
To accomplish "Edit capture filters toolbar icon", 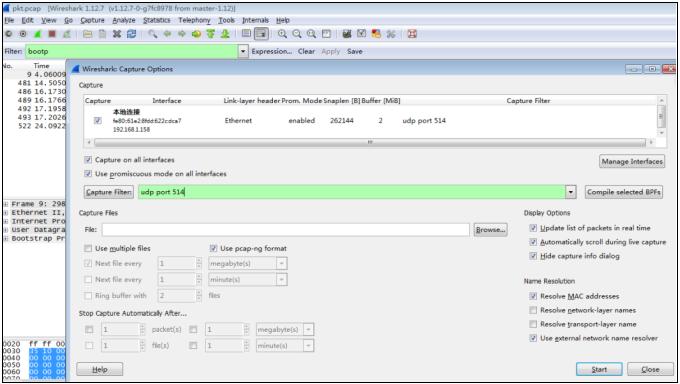I will tap(347, 34).
